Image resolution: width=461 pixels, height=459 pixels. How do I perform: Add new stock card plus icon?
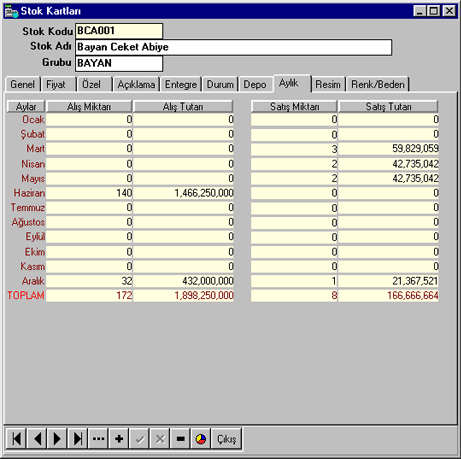click(119, 439)
